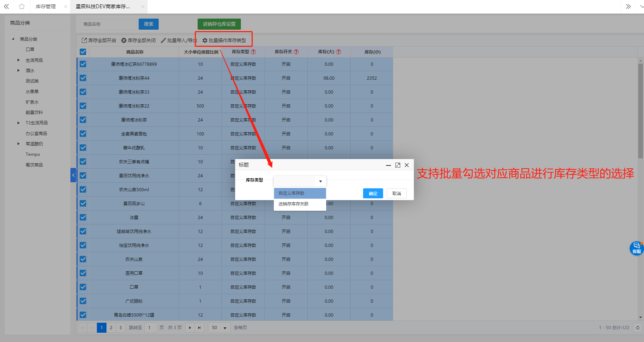644x342 pixels.
Task: Click the home icon in tab bar
Action: pyautogui.click(x=22, y=6)
